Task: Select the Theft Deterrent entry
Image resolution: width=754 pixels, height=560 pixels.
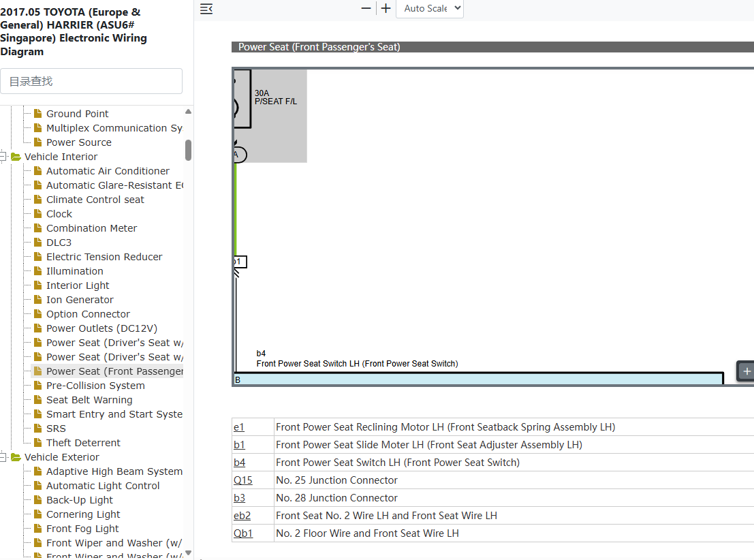Action: (83, 443)
